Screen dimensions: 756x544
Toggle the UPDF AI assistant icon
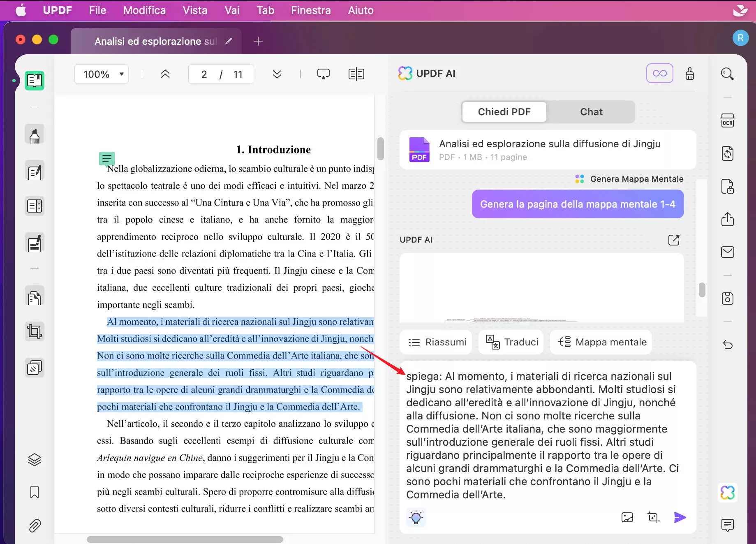tap(727, 492)
